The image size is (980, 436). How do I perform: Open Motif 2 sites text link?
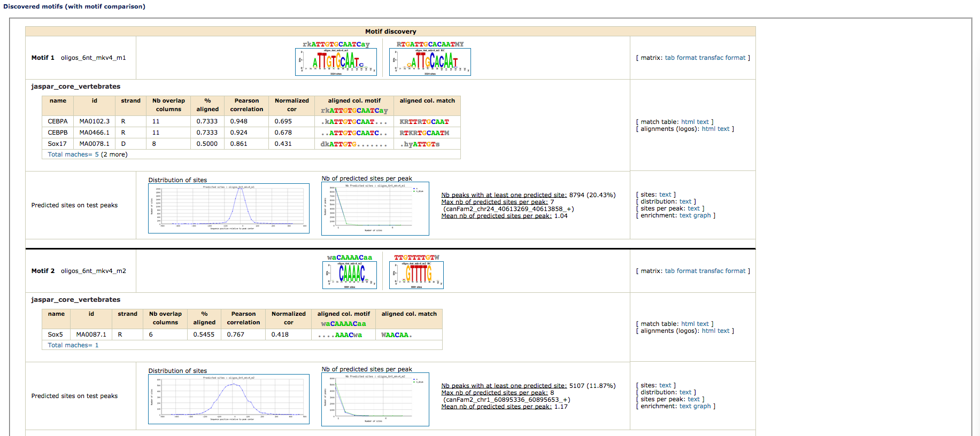pyautogui.click(x=665, y=385)
